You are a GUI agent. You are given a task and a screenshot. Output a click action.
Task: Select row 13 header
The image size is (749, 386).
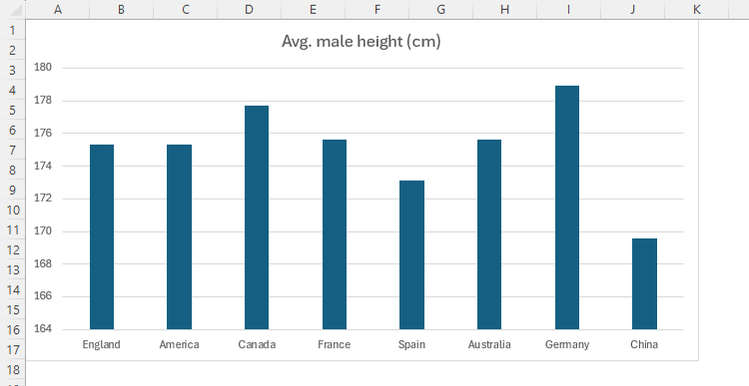tap(12, 270)
